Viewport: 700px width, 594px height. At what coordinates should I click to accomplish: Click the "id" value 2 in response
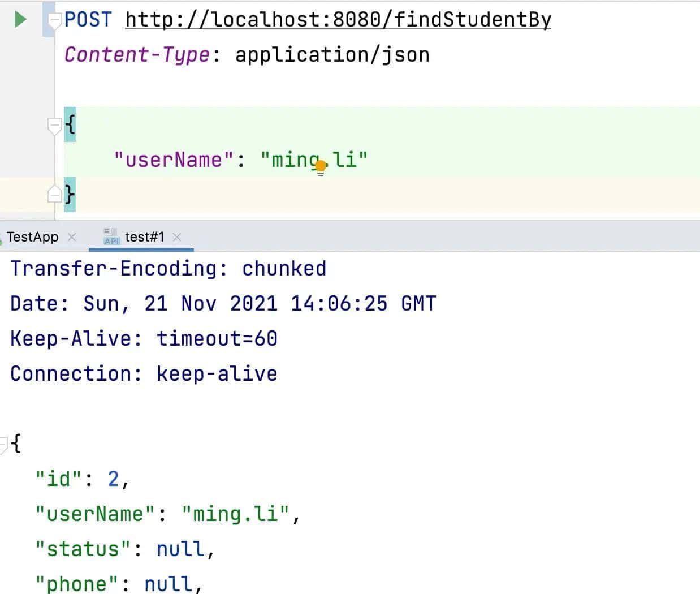(x=113, y=479)
